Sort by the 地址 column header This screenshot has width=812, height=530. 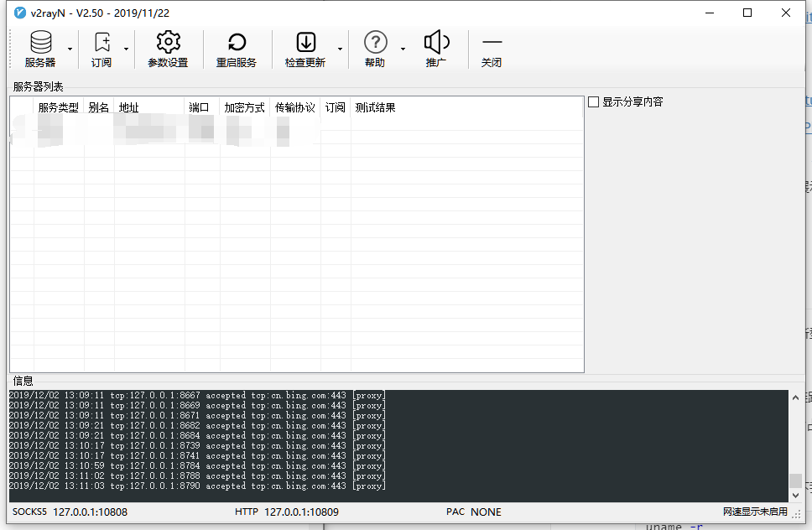[x=148, y=107]
